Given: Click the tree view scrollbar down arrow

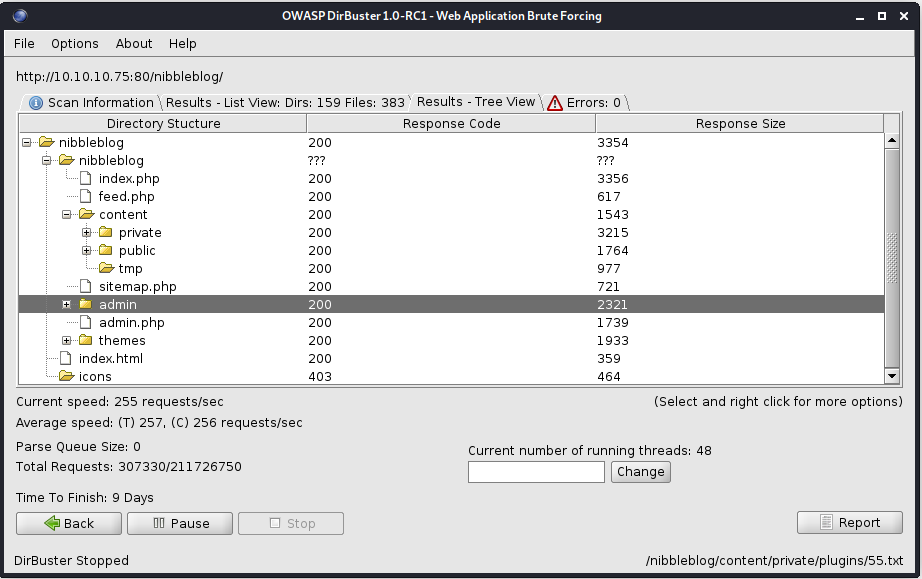Looking at the screenshot, I should point(892,376).
